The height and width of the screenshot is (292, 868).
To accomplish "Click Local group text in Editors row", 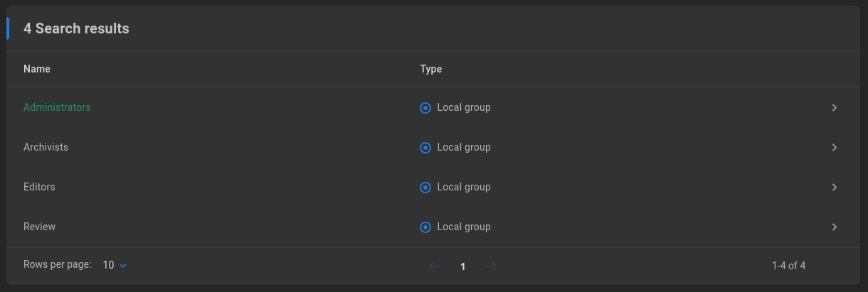I will [464, 187].
